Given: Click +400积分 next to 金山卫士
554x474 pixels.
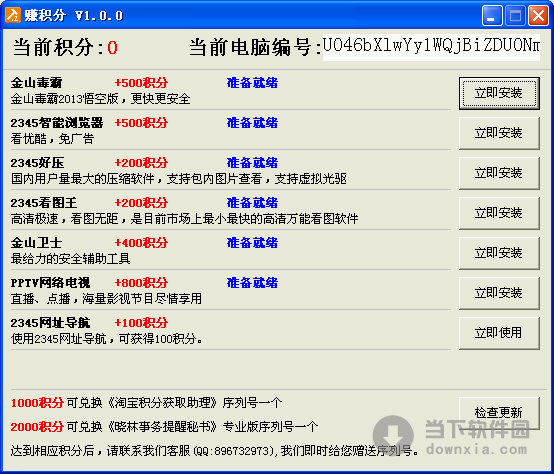Looking at the screenshot, I should (x=141, y=243).
